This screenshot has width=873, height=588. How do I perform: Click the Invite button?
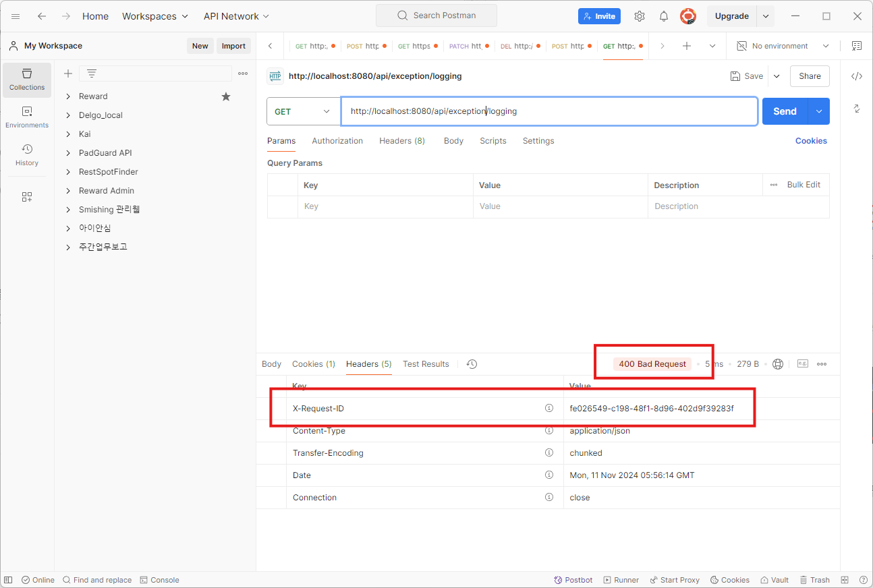599,16
